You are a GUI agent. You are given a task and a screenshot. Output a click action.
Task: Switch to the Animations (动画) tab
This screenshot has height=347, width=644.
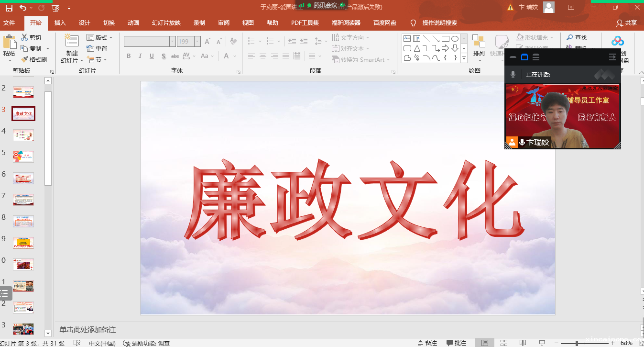(133, 23)
